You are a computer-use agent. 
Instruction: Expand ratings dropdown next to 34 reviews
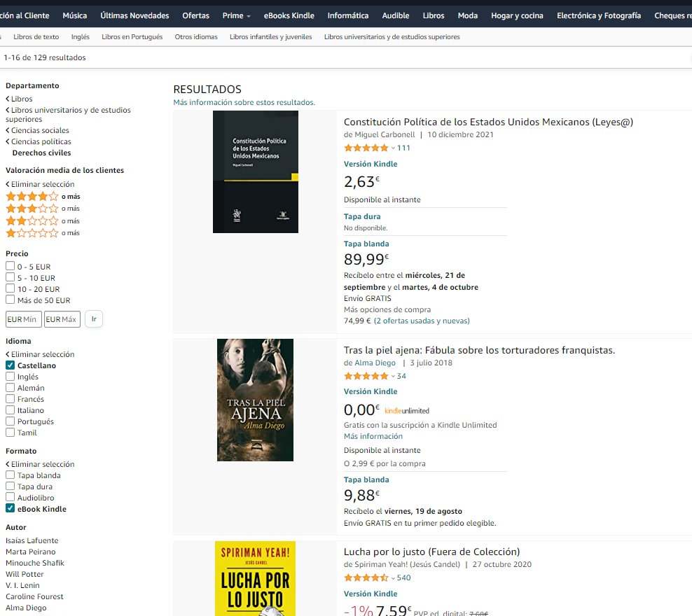pyautogui.click(x=393, y=377)
